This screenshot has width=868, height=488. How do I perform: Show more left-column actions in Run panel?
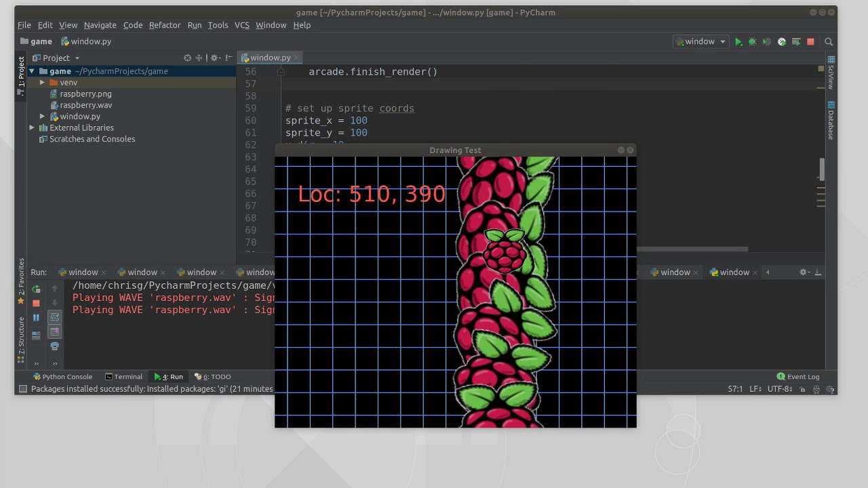36,363
